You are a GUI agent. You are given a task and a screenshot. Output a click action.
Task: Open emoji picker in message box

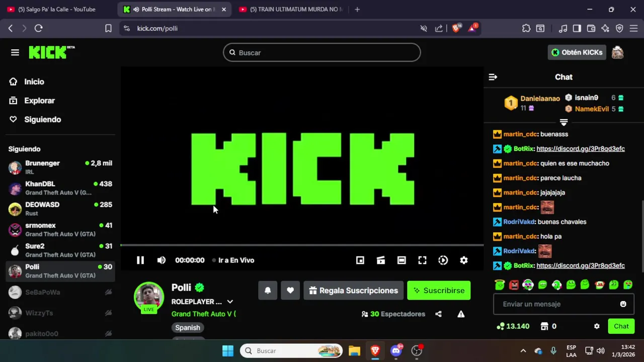click(x=623, y=304)
